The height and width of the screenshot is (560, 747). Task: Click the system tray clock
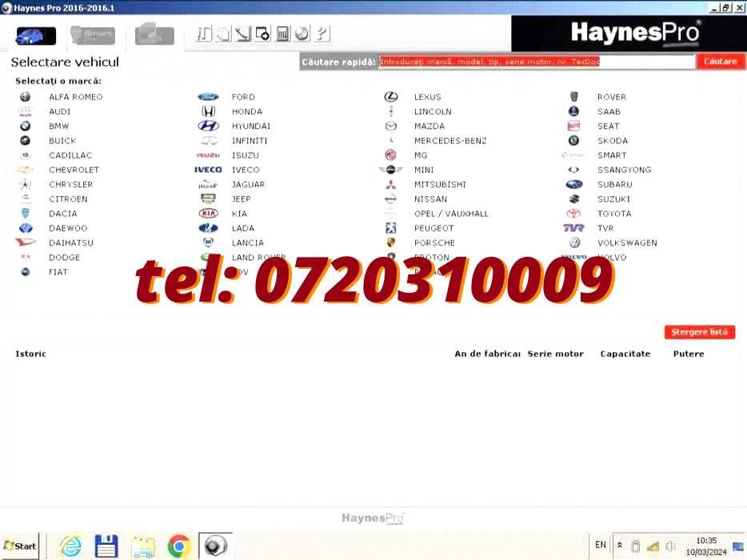(706, 546)
